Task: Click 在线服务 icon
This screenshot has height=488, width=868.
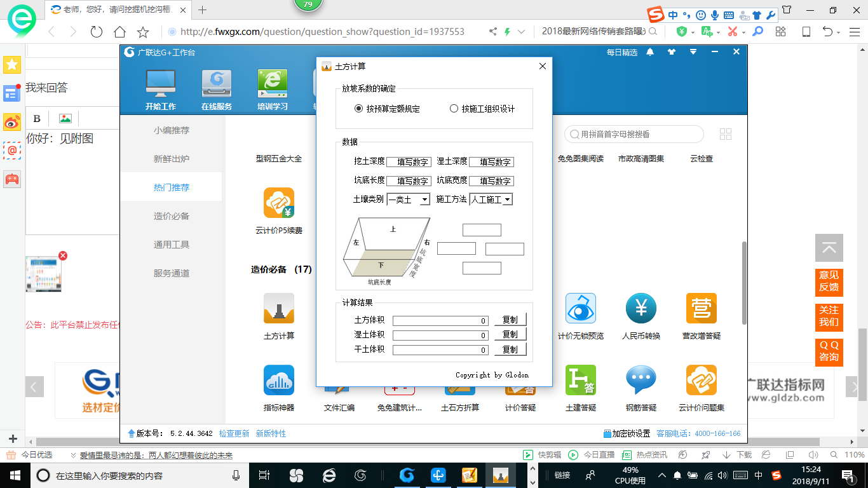Action: click(217, 83)
